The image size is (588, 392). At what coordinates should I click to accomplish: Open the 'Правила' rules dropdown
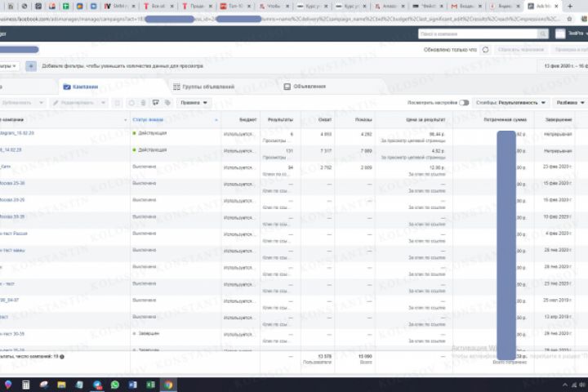point(194,103)
